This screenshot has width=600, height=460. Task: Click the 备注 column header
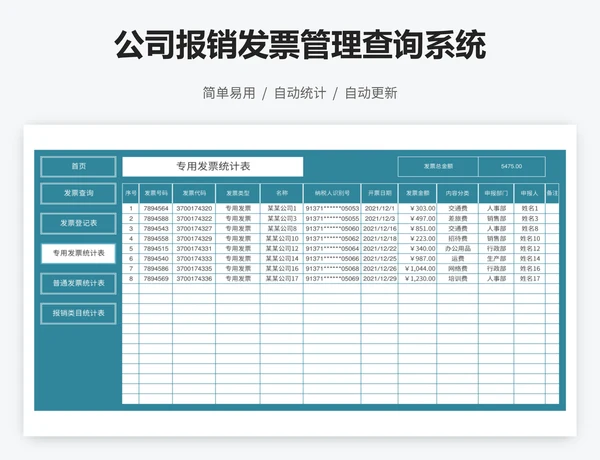552,193
